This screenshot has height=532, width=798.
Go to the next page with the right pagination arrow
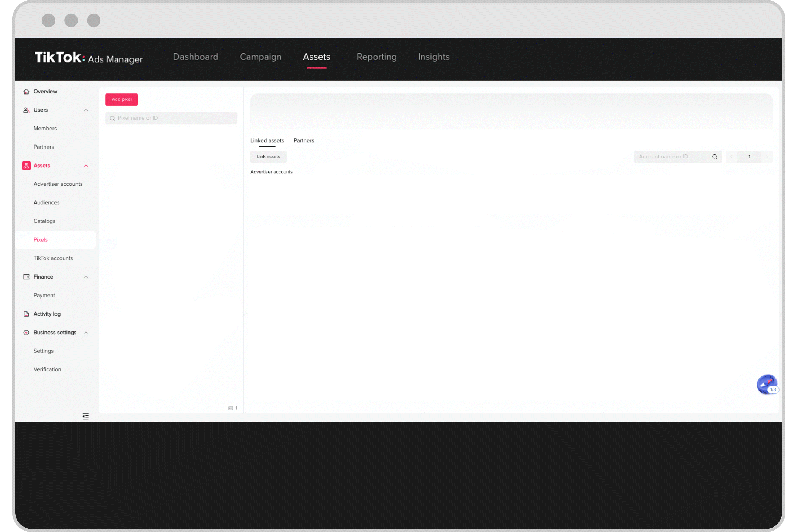pyautogui.click(x=767, y=157)
